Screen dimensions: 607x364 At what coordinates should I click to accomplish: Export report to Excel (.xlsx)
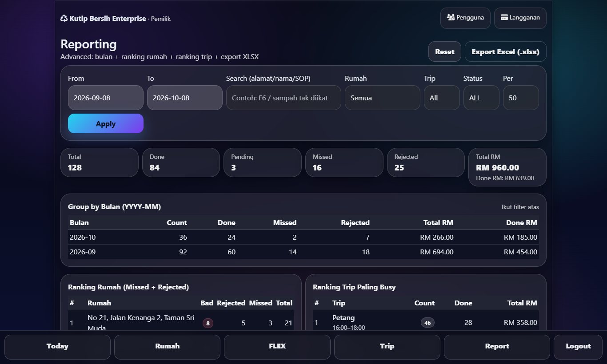(505, 51)
